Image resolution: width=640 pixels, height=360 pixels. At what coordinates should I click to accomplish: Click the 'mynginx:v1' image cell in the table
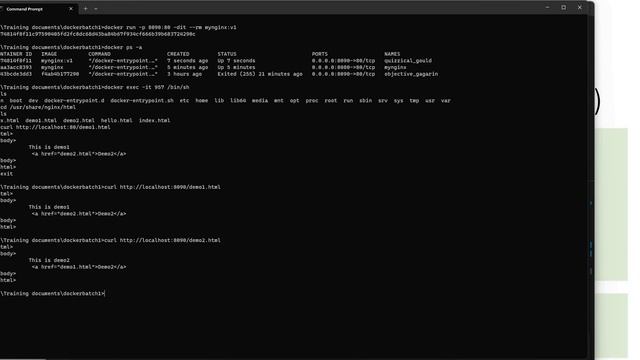point(57,61)
